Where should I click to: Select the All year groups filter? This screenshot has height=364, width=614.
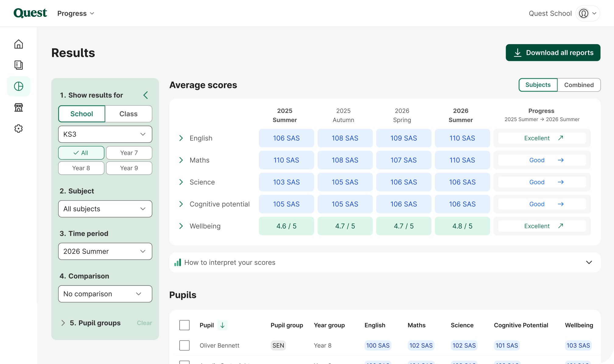(81, 153)
